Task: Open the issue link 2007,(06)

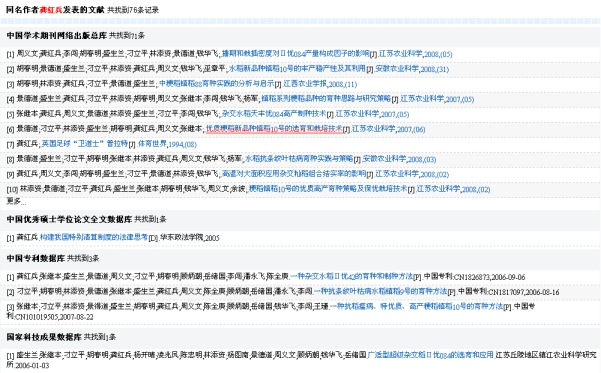Action: tap(411, 130)
